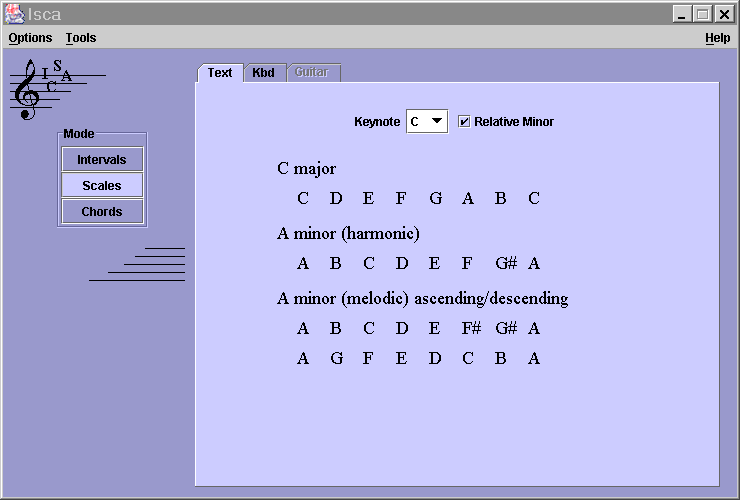
Task: Open the Options menu
Action: (x=30, y=38)
